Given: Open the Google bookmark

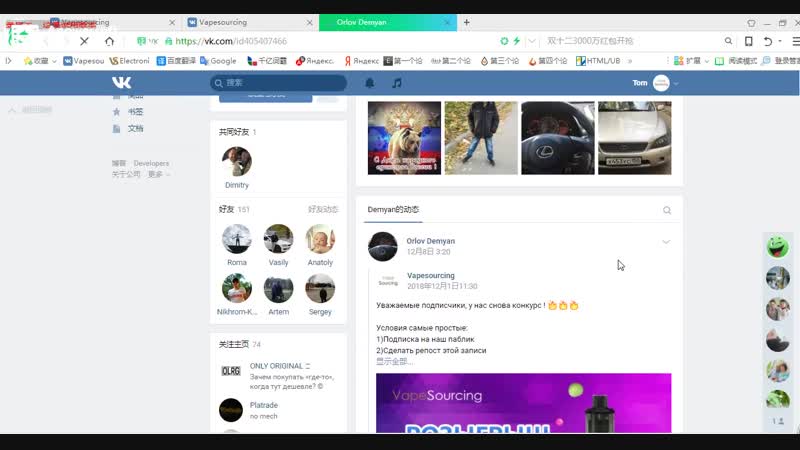Looking at the screenshot, I should (x=218, y=61).
